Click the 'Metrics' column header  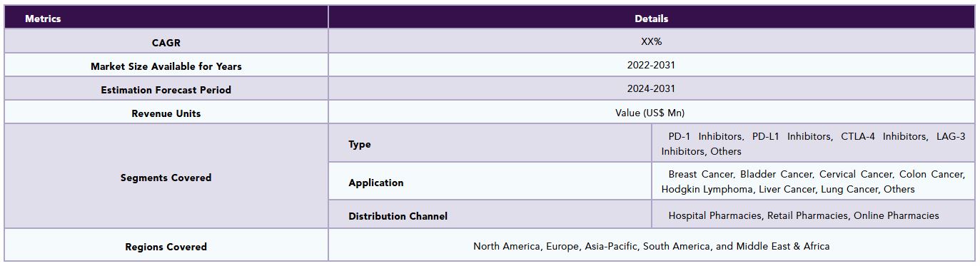point(166,18)
